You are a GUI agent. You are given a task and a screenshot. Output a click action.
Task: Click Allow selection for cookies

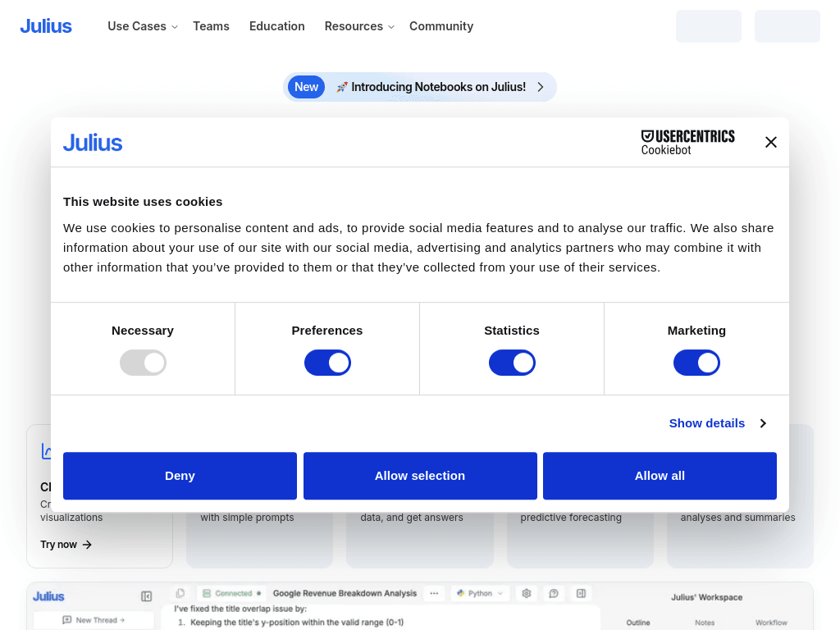[420, 476]
